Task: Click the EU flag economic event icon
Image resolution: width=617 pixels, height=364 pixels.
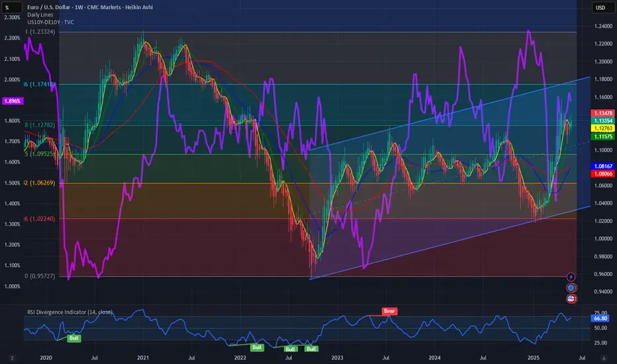Action: coord(571,288)
